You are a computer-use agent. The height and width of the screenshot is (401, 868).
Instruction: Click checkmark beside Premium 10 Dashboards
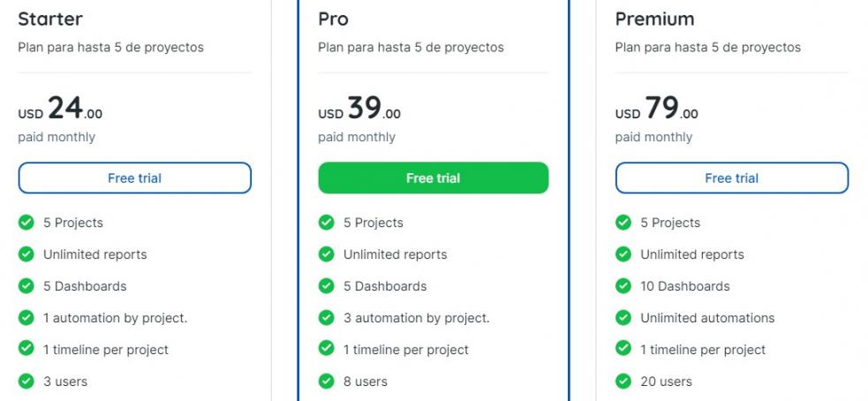pos(623,286)
